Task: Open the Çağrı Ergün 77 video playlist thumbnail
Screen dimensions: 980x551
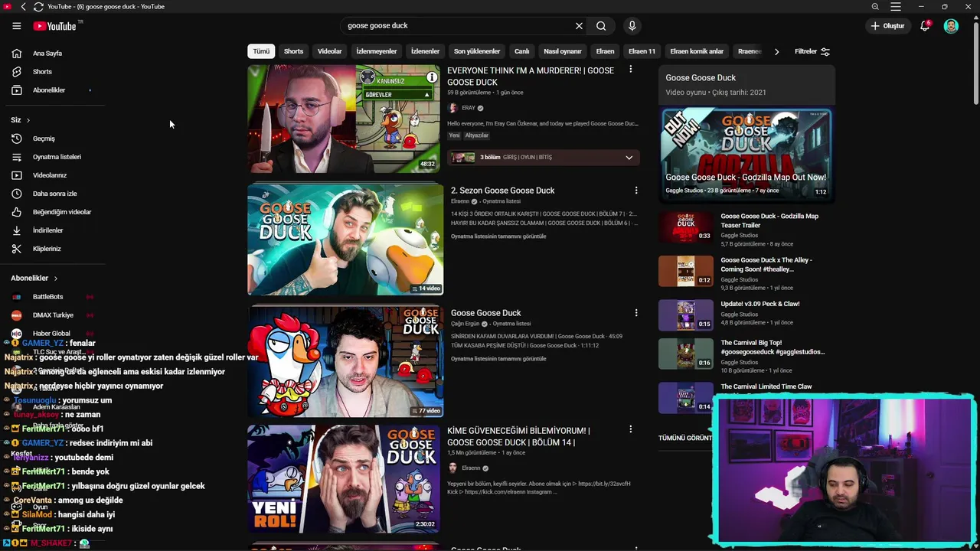Action: (x=345, y=362)
